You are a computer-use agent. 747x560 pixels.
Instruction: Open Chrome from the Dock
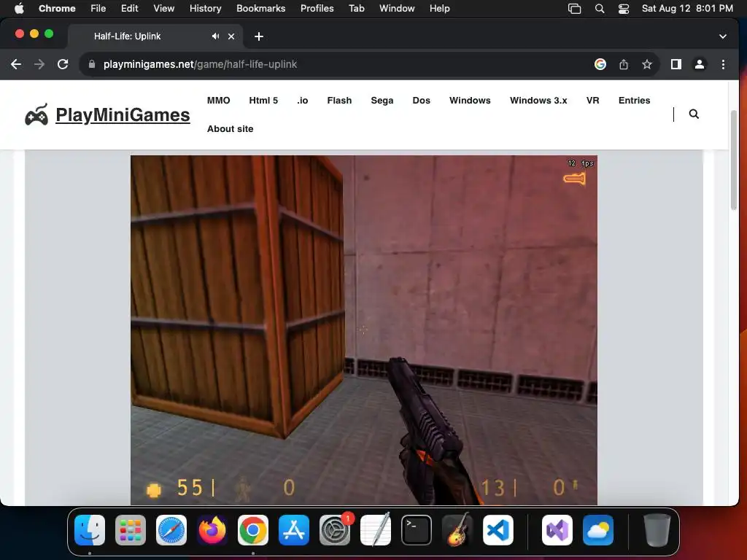click(x=253, y=530)
